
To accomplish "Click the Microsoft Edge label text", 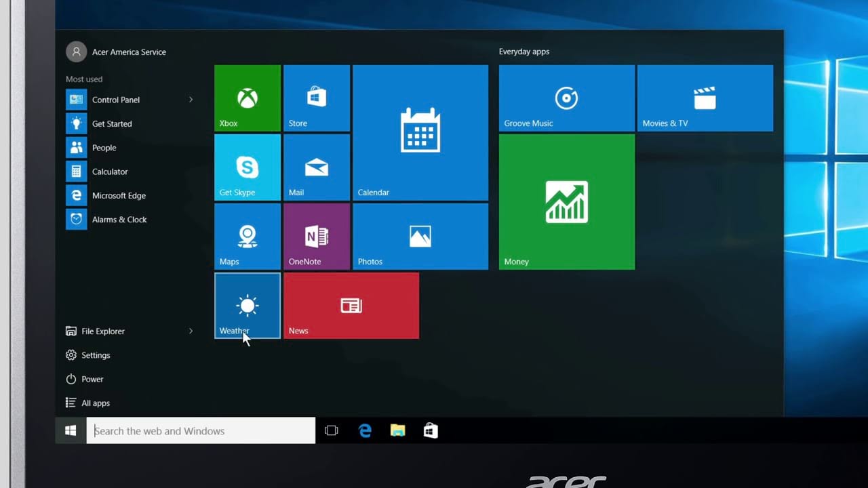I will 119,195.
